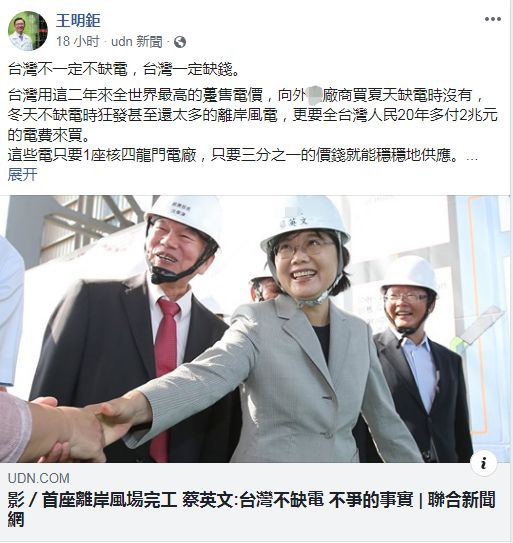Open the headline 首座離岸風場完工 article
Screen dimensions: 513x543
(x=252, y=509)
